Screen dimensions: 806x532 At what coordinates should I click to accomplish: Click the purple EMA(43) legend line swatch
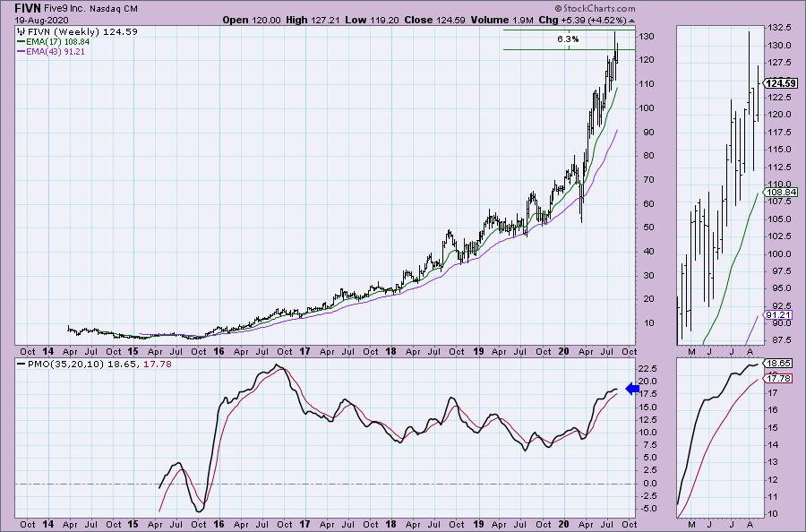click(21, 52)
